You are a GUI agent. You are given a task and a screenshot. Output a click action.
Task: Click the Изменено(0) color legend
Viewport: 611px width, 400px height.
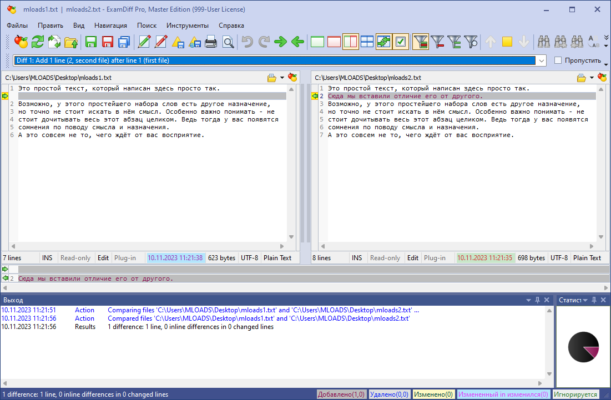pos(433,395)
